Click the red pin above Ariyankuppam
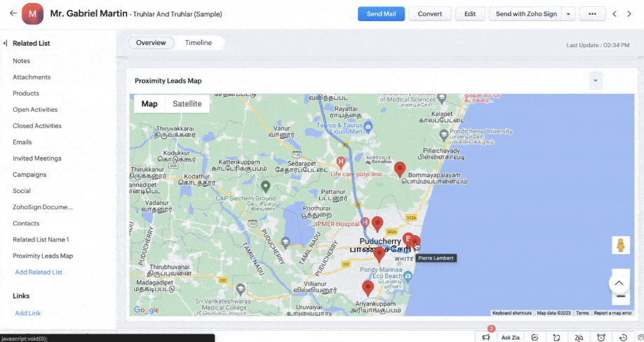 368,287
